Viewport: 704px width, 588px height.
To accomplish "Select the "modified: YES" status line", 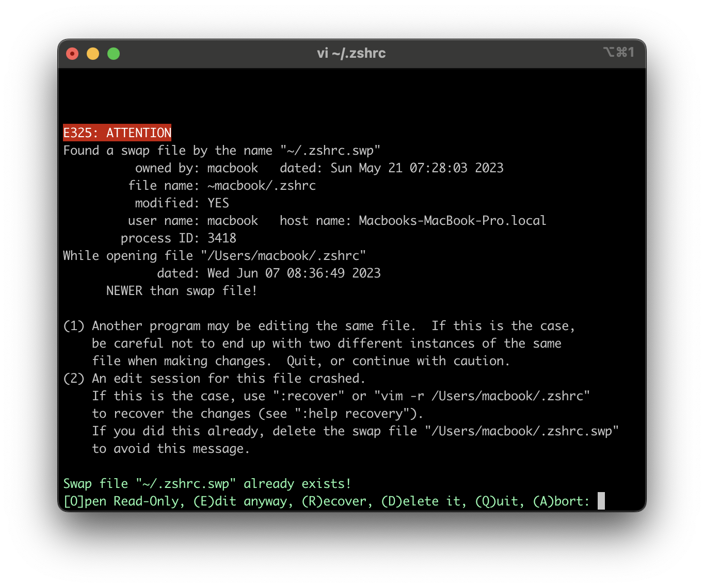I will (182, 203).
